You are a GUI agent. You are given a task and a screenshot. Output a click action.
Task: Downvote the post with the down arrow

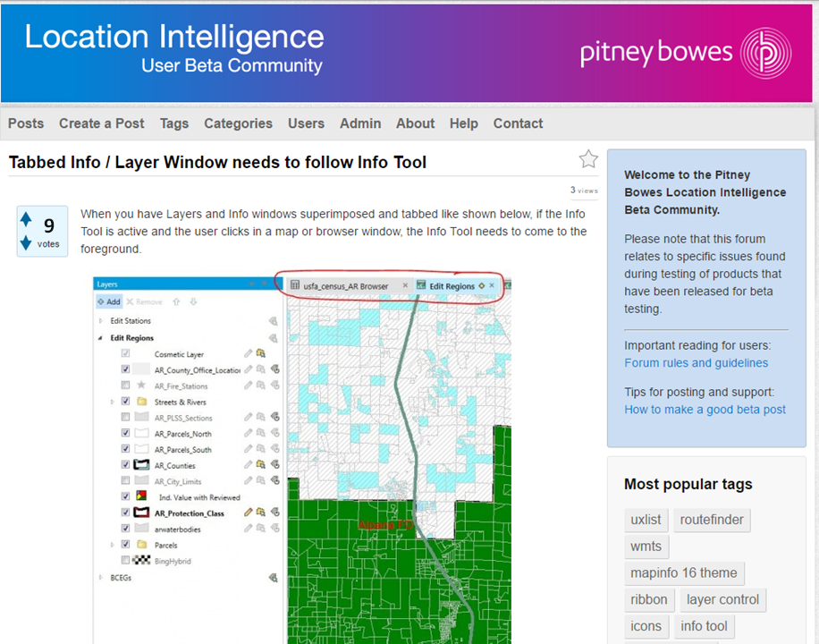pyautogui.click(x=26, y=242)
